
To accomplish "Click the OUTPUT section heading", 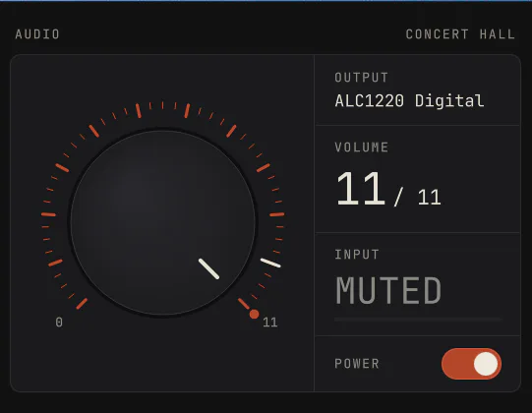I will tap(361, 78).
